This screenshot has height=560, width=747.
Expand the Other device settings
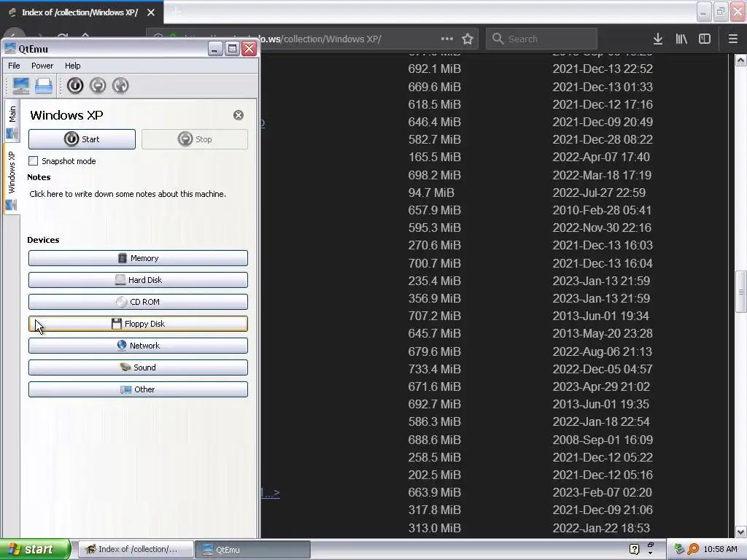pyautogui.click(x=138, y=389)
